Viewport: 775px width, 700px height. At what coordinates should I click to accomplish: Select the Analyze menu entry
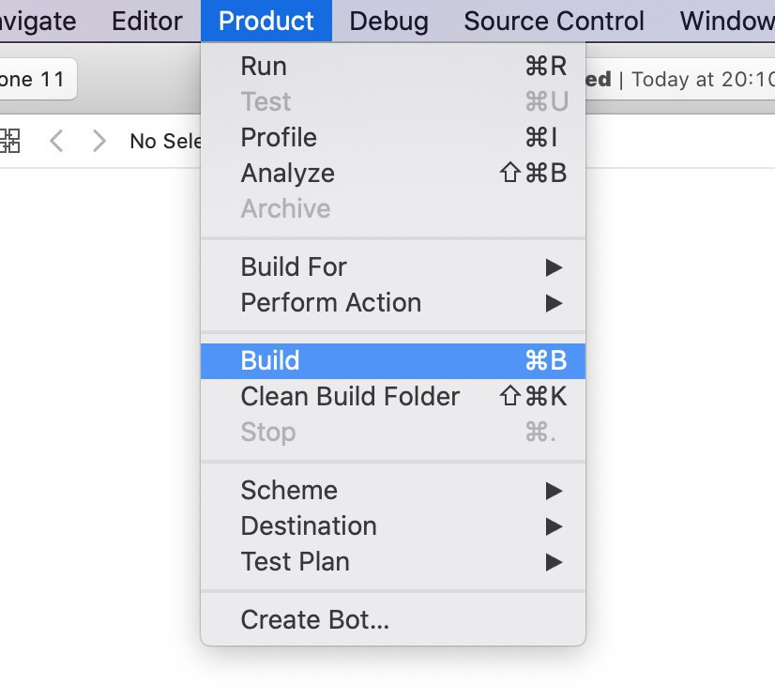(393, 173)
